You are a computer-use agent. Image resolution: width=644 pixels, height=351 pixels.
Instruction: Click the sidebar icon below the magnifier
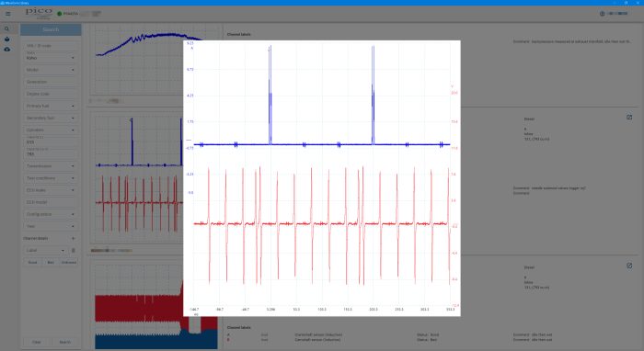7,40
